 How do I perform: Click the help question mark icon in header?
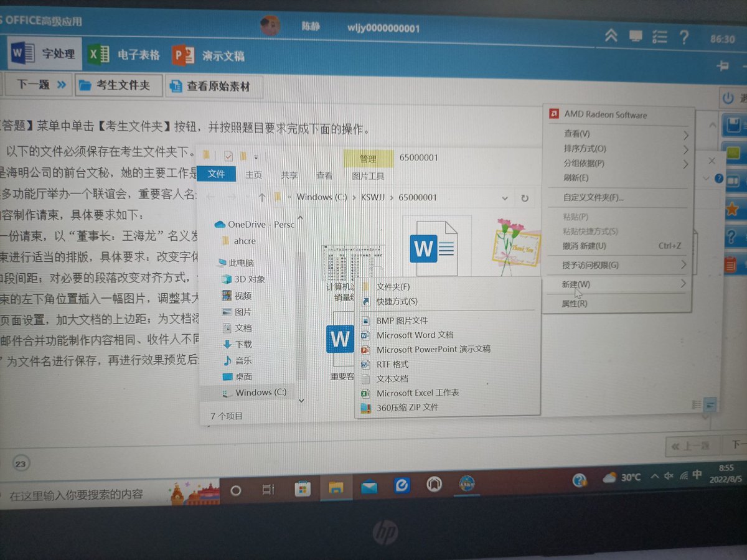pos(684,37)
